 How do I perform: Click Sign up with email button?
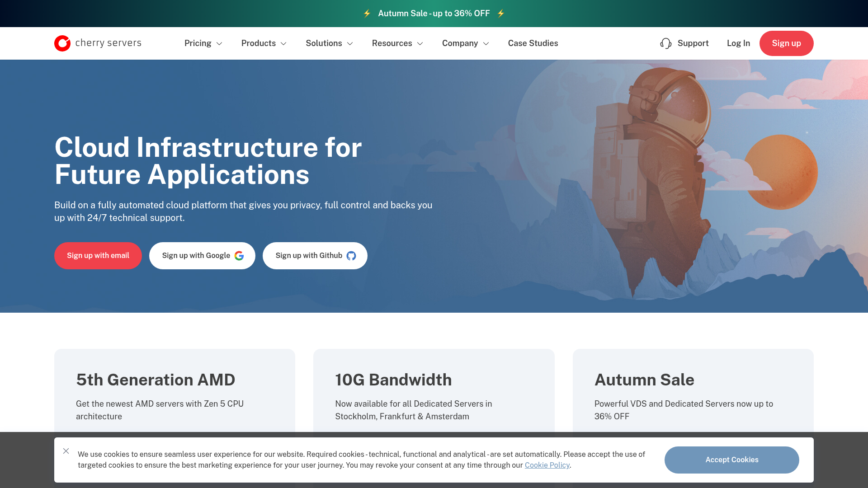(x=98, y=256)
